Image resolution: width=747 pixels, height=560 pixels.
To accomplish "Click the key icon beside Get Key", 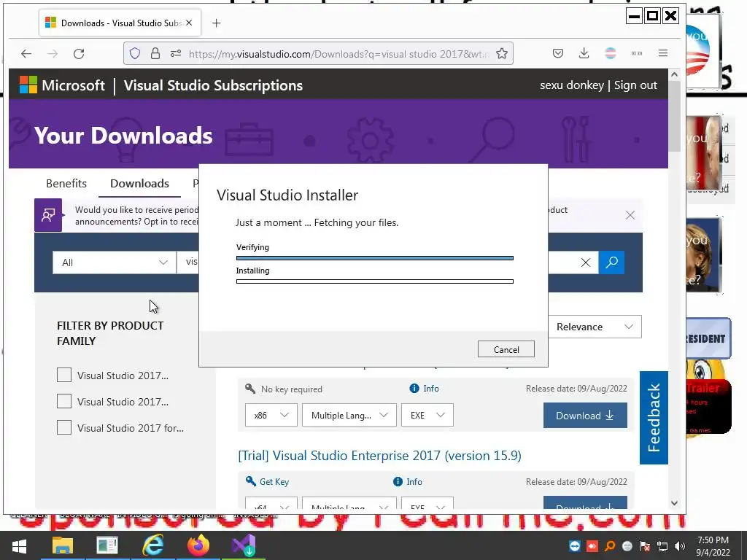I will point(251,481).
